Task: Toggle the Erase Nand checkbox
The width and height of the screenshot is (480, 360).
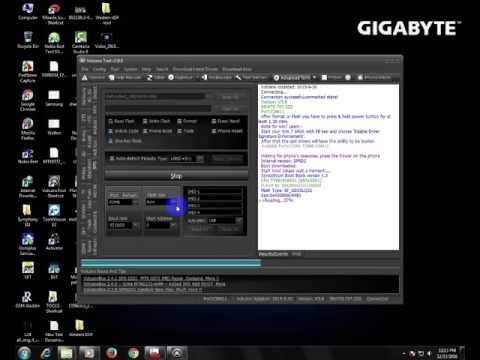Action: [x=214, y=121]
